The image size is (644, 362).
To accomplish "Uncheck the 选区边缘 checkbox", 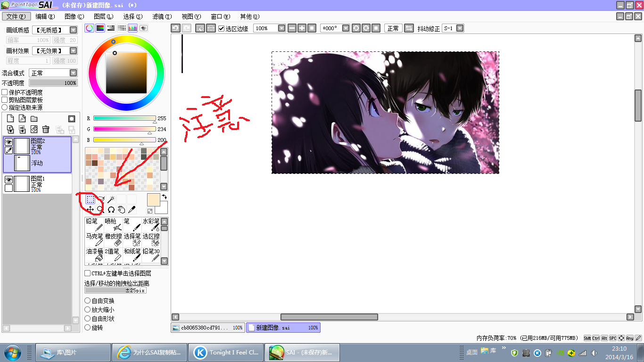I will [x=222, y=28].
